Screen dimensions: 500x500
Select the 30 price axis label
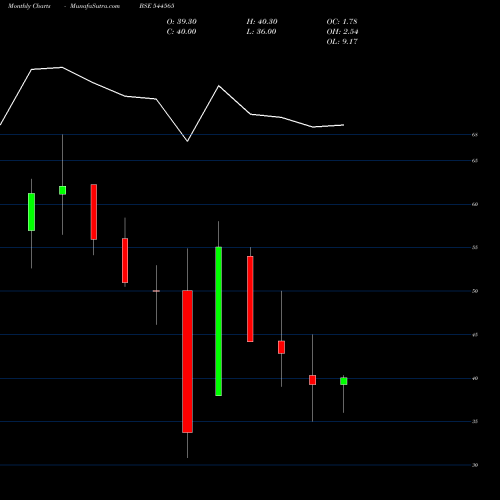pyautogui.click(x=475, y=465)
